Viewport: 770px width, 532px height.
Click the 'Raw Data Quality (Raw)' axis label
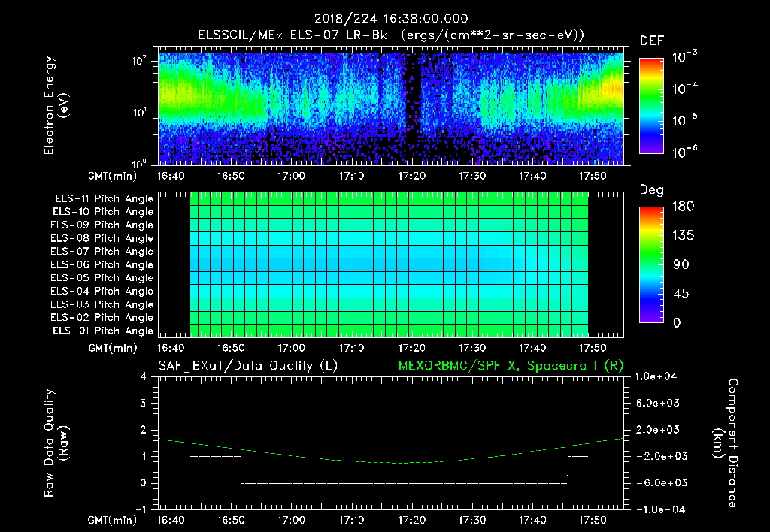point(56,443)
